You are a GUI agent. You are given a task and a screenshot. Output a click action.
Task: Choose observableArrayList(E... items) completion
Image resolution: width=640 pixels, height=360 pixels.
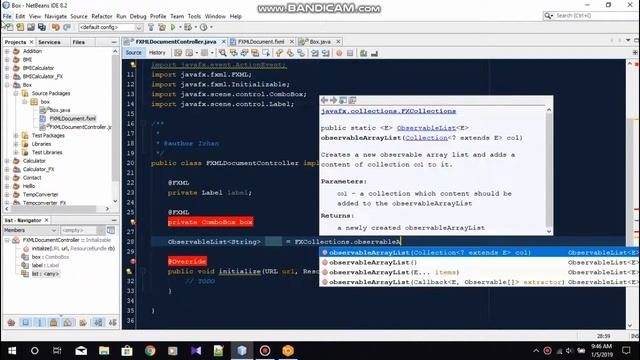point(479,272)
